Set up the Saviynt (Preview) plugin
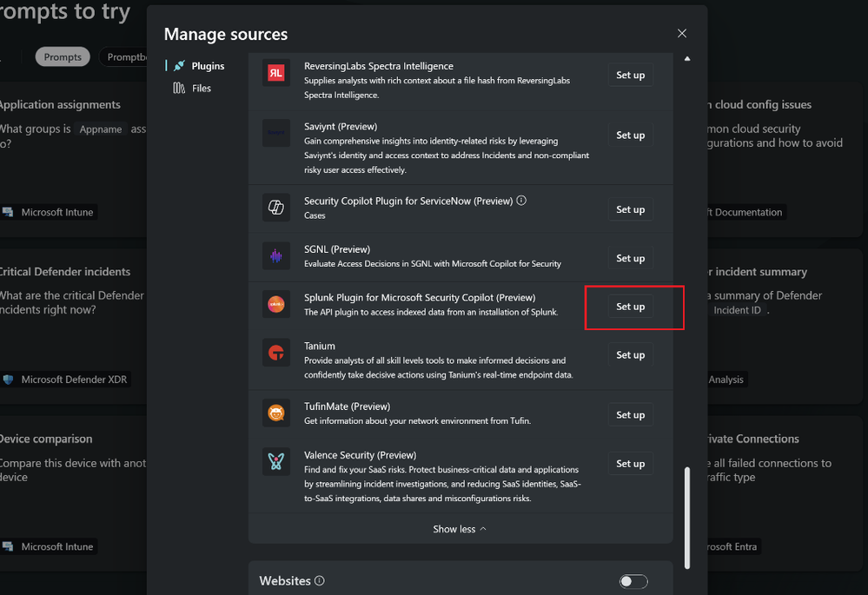 tap(631, 135)
